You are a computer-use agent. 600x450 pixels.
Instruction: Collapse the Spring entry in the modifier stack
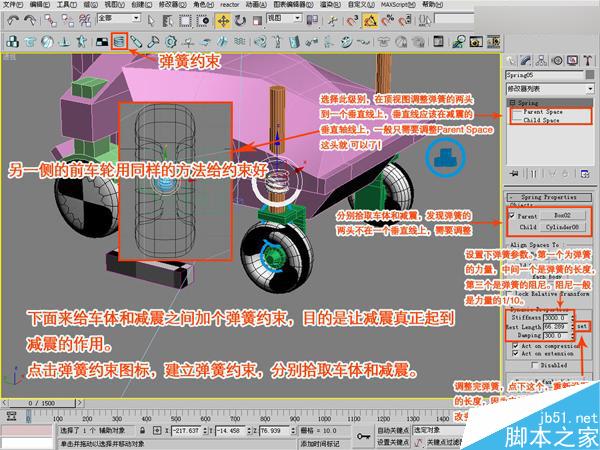pos(512,103)
